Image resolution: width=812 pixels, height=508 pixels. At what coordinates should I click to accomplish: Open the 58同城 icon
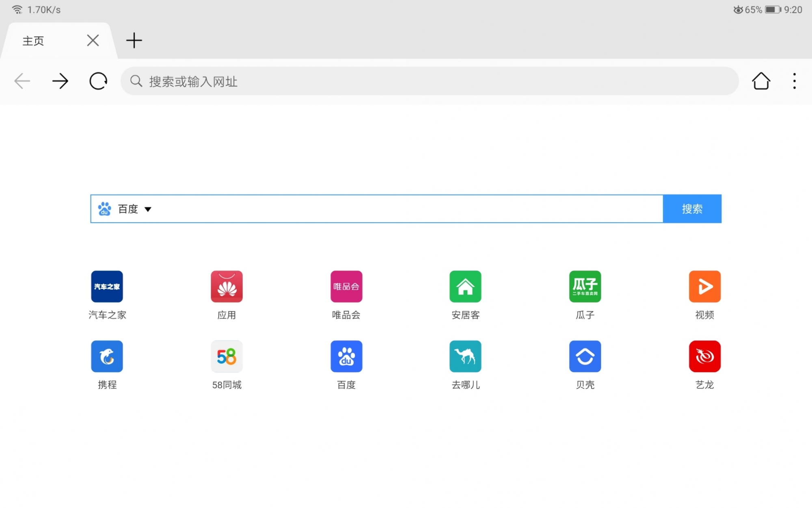227,356
